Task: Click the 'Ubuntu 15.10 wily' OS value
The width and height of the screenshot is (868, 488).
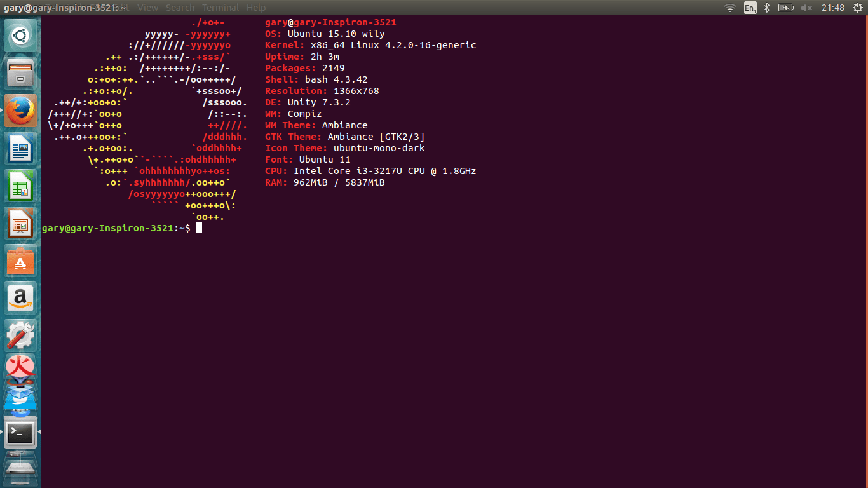Action: click(336, 34)
